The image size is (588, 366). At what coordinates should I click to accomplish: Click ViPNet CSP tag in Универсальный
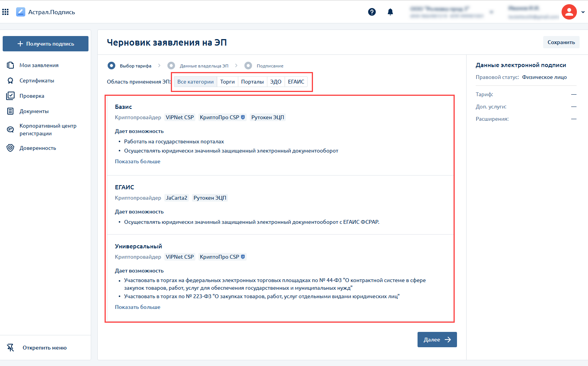180,257
